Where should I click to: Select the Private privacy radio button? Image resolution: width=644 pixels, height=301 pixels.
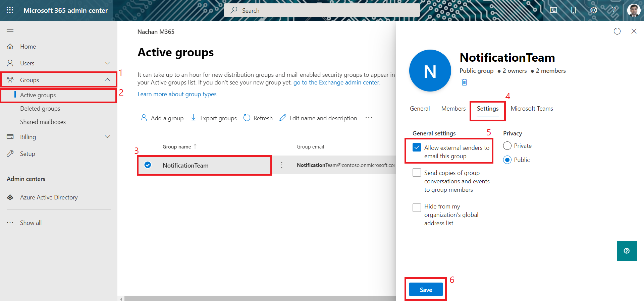click(507, 146)
